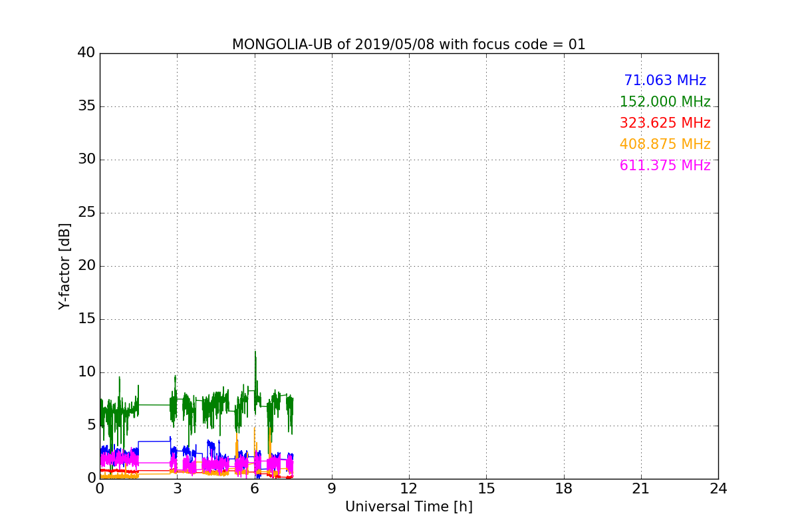Click the y-axis tick value 15

coord(86,319)
